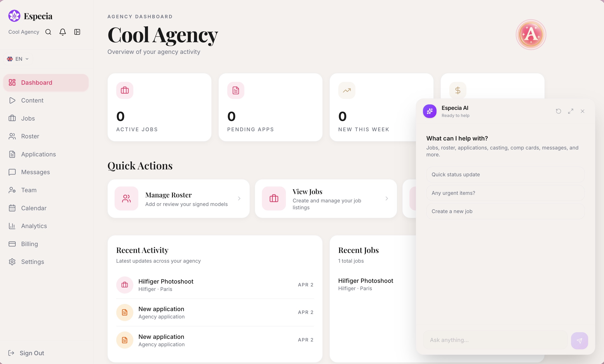Reset the Especia AI conversation
Image resolution: width=604 pixels, height=364 pixels.
point(559,111)
